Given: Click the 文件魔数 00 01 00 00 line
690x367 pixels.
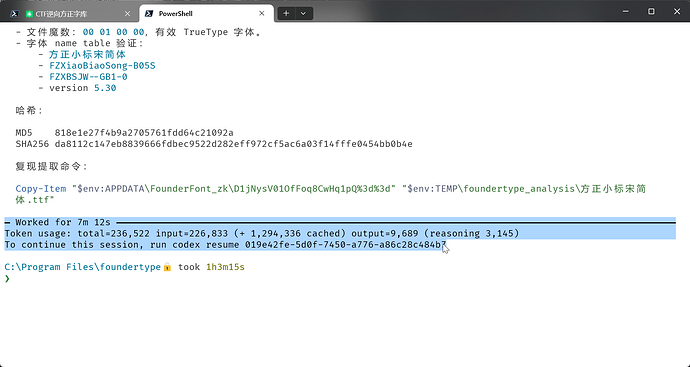Looking at the screenshot, I should point(138,32).
